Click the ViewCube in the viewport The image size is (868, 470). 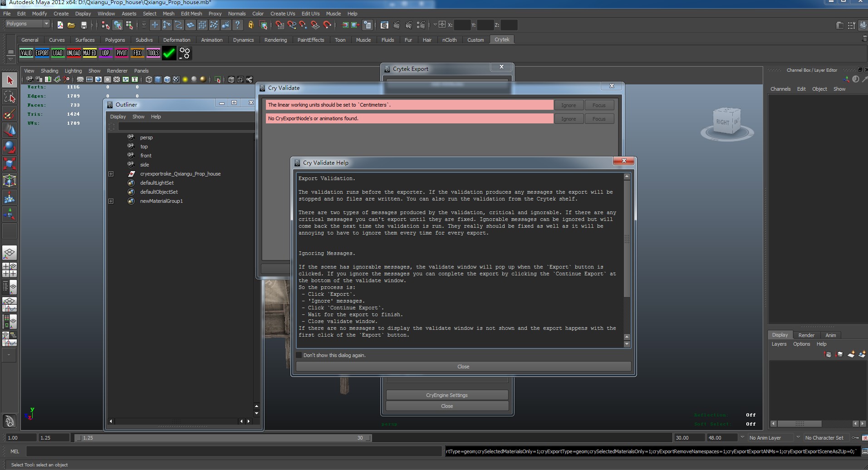[727, 124]
